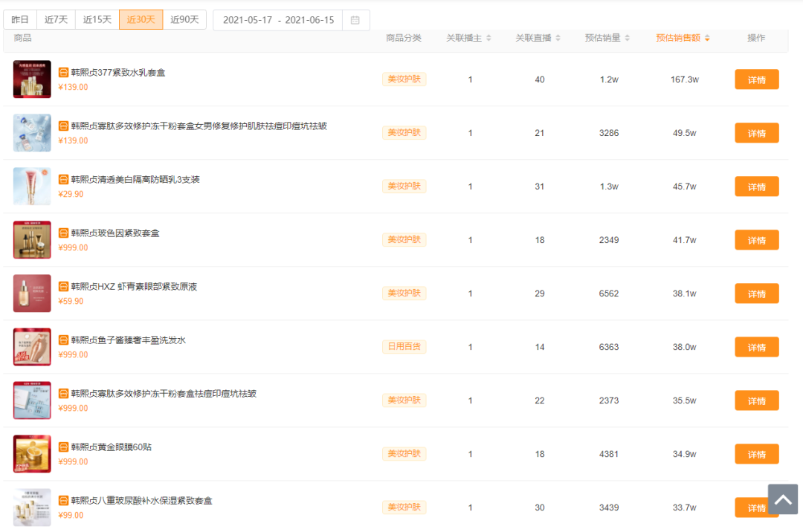Viewport: 803px width, 532px height.
Task: Click shop icon beside 韩熙贞玻色因紧致套盒
Action: (63, 233)
